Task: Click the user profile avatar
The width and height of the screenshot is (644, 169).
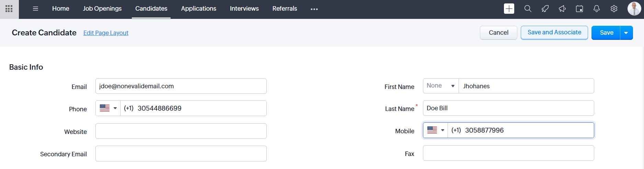Action: coord(634,9)
